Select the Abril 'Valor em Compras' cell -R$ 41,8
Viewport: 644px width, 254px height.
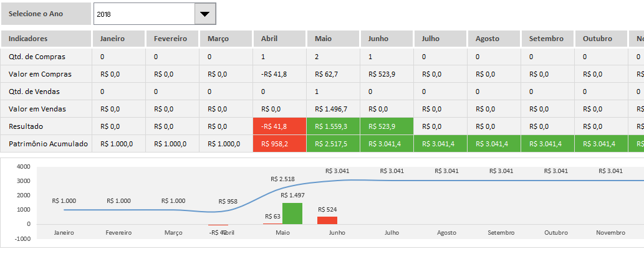pos(280,74)
